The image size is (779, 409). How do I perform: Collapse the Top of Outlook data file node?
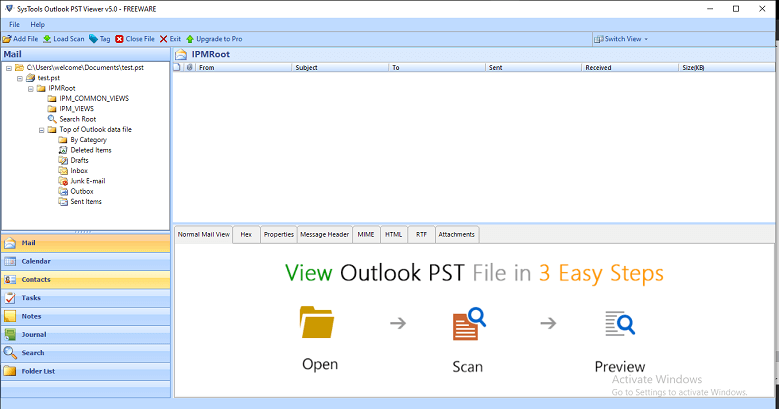coord(42,130)
